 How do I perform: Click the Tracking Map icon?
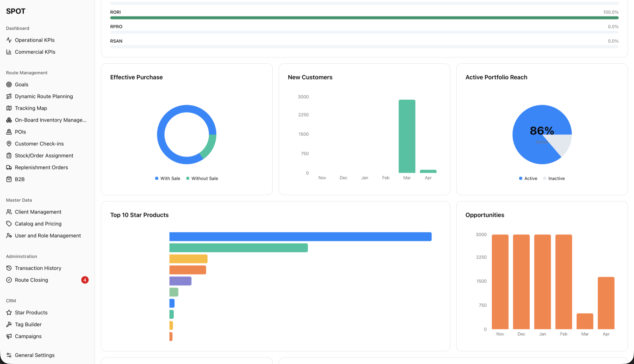[9, 108]
